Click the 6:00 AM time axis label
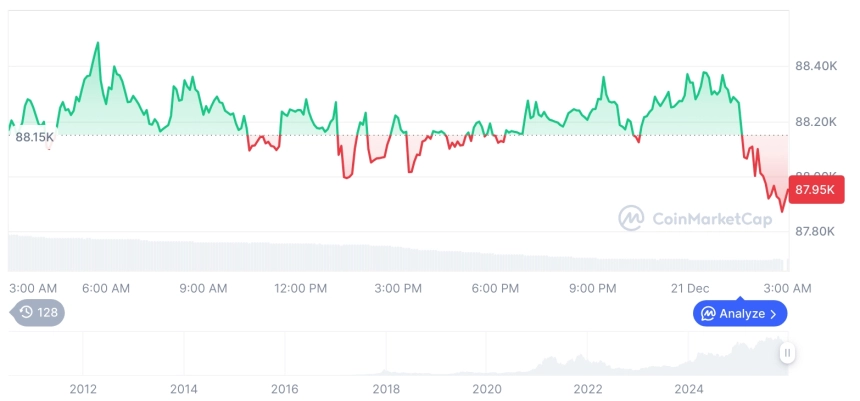The width and height of the screenshot is (860, 401). 106,288
